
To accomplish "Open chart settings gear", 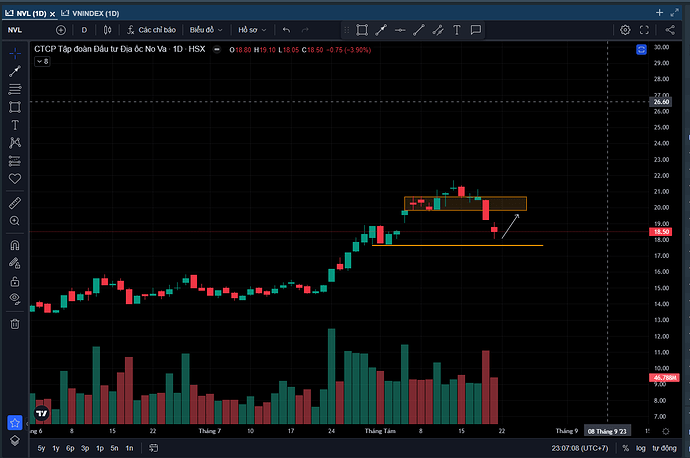I will (625, 30).
